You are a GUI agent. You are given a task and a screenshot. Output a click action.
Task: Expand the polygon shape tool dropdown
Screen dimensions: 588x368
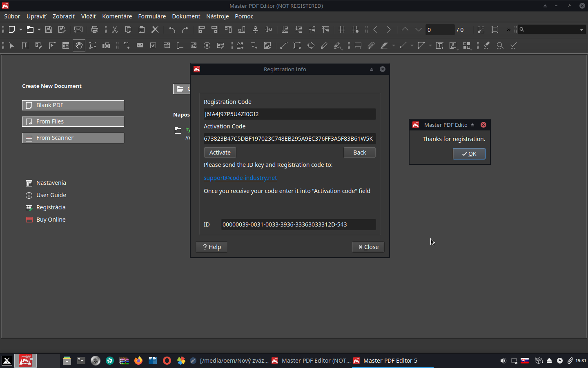(430, 45)
